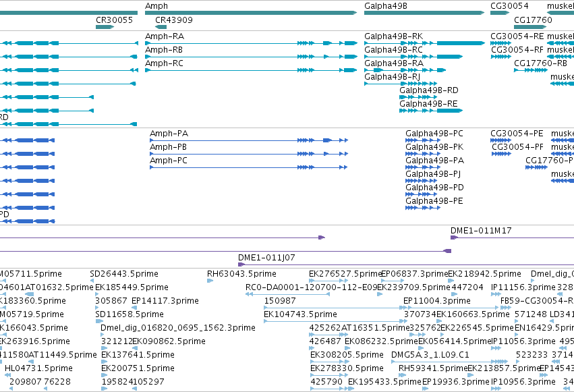The width and height of the screenshot is (574, 392).
Task: Click the Galpha49B-RK transcript label
Action: click(393, 36)
